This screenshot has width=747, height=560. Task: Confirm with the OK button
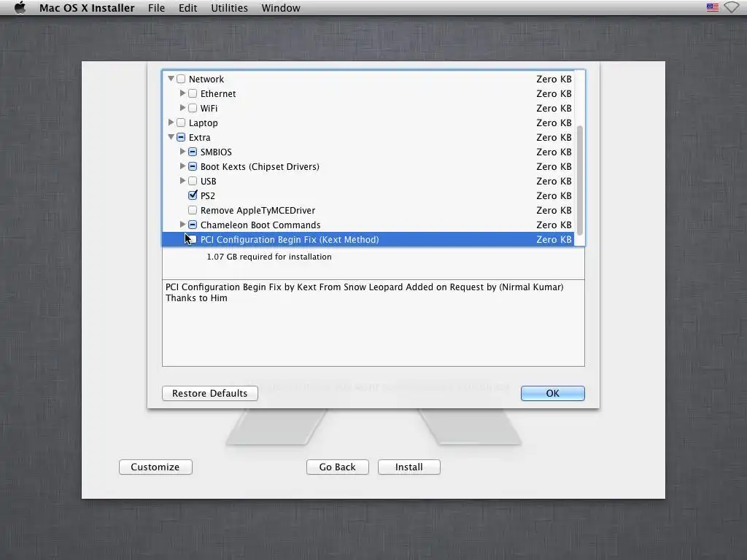[553, 393]
